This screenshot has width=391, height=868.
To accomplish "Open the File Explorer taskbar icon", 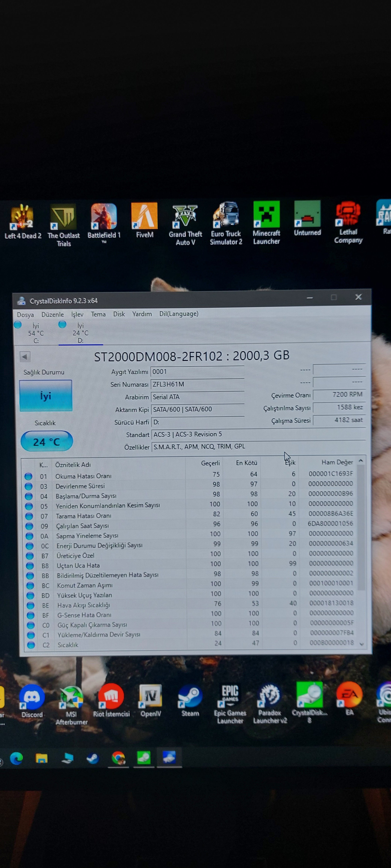I will point(42,758).
